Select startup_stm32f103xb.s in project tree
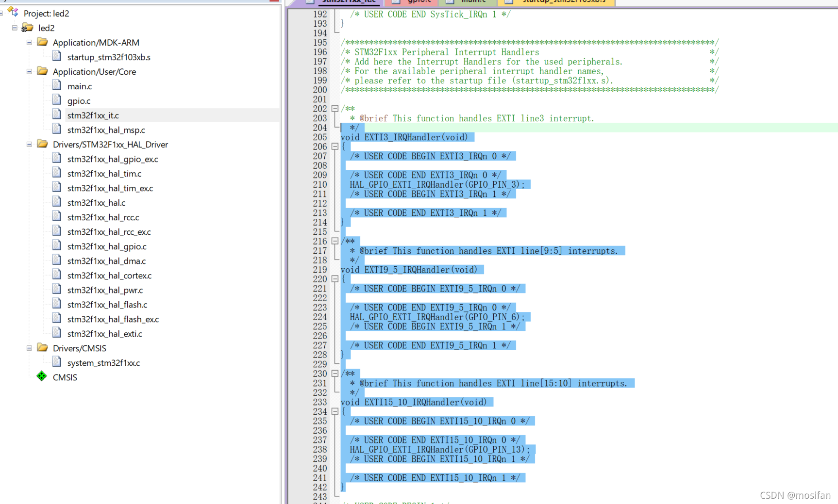Image resolution: width=838 pixels, height=504 pixels. [109, 57]
